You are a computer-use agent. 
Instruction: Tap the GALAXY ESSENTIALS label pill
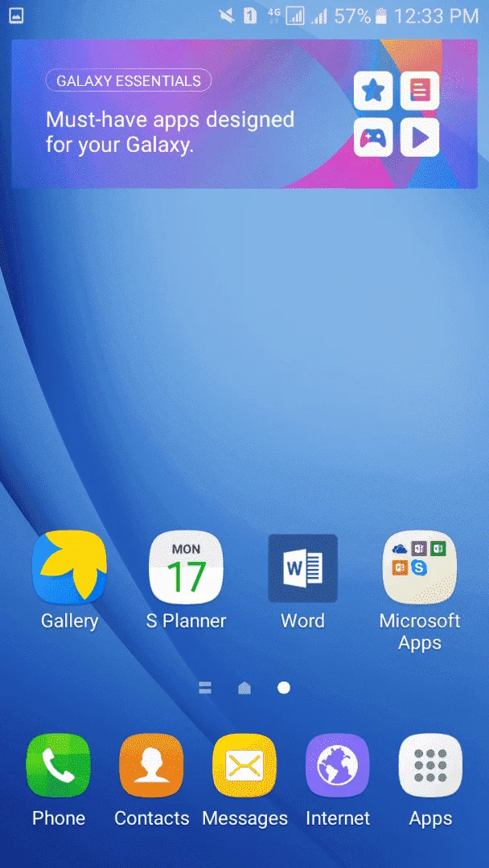click(x=129, y=80)
